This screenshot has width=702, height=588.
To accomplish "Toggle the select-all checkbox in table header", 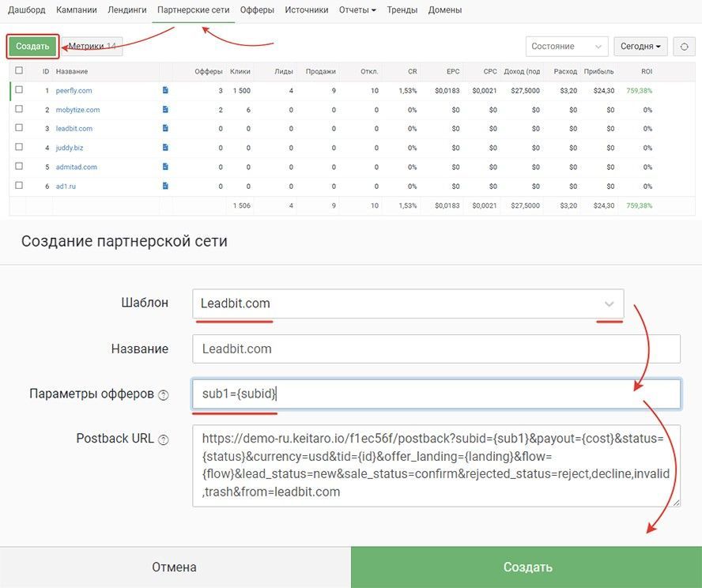I will tap(19, 71).
